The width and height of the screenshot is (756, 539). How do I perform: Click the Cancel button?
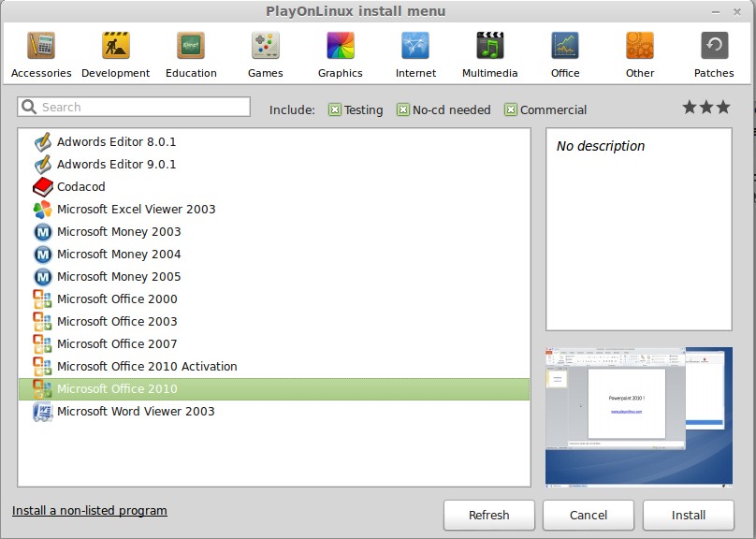click(589, 515)
